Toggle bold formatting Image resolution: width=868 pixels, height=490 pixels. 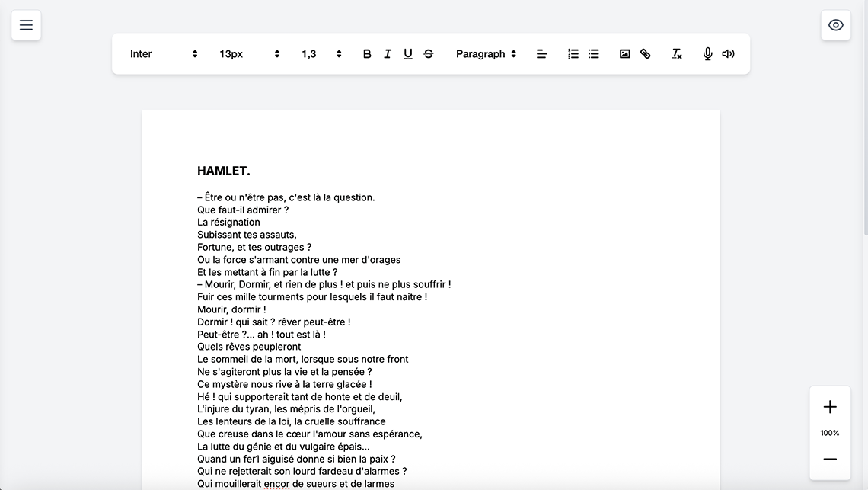367,54
